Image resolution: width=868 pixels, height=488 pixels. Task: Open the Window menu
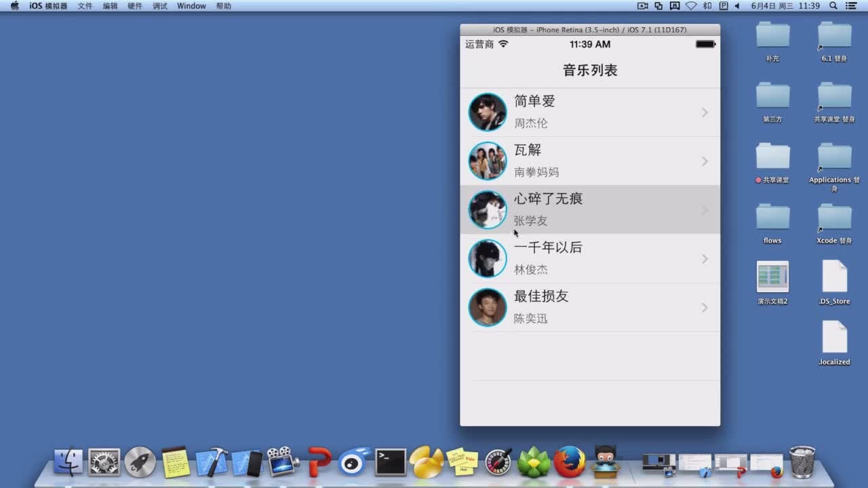tap(191, 6)
